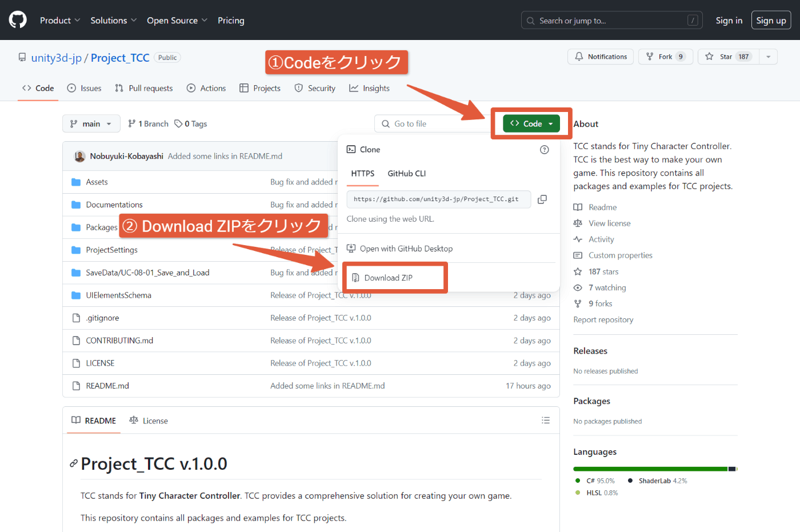Click the book icon beside Readme
The height and width of the screenshot is (532, 800).
click(578, 207)
